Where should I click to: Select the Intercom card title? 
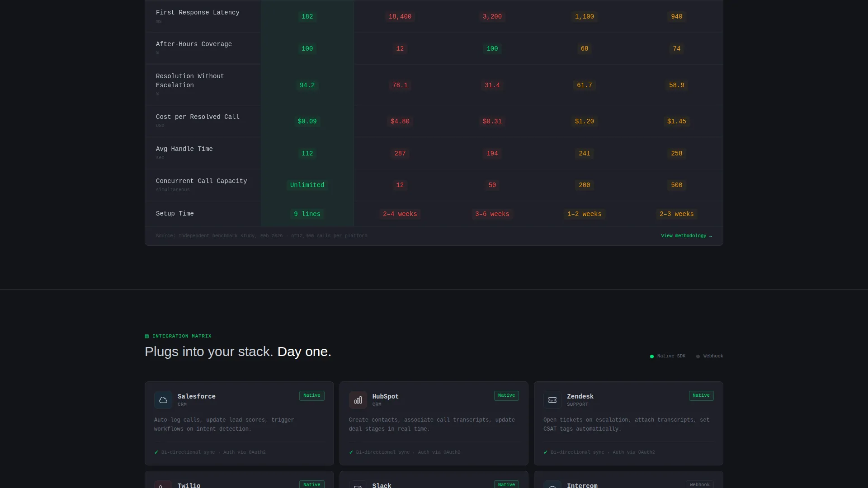tap(582, 485)
